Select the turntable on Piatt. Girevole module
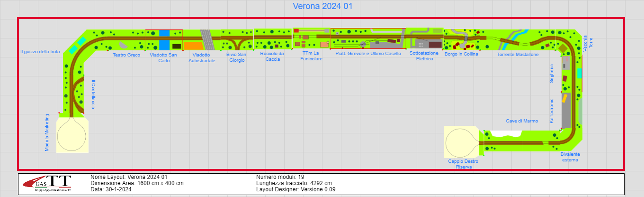This screenshot has width=644, height=197. pos(363,44)
